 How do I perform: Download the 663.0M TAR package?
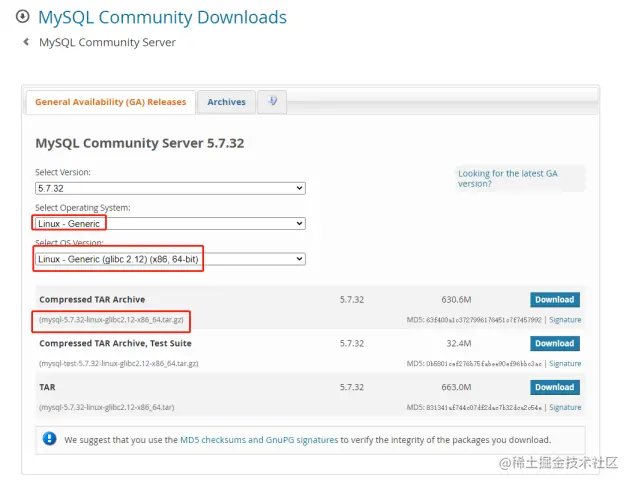[x=555, y=387]
